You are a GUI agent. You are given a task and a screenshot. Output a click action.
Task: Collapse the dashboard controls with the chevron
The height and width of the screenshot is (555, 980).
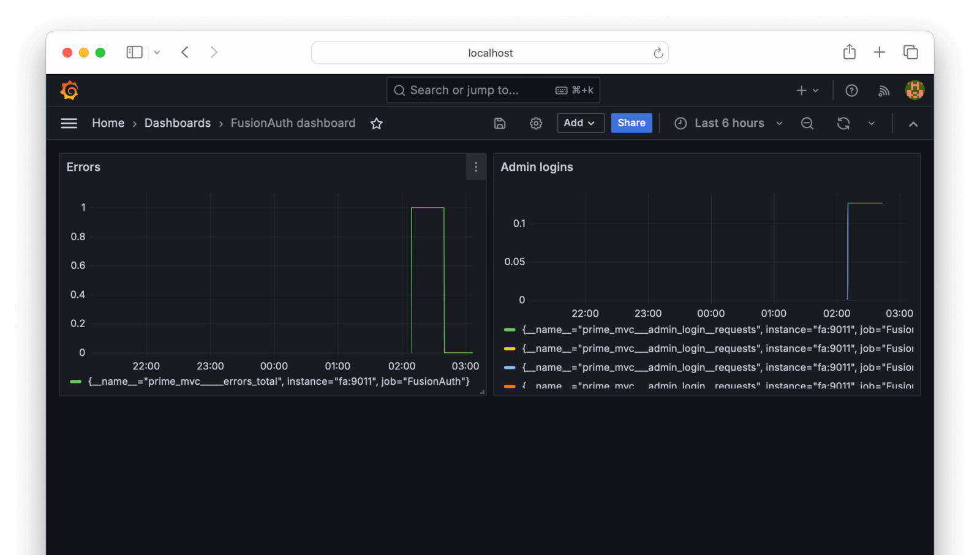click(x=913, y=123)
